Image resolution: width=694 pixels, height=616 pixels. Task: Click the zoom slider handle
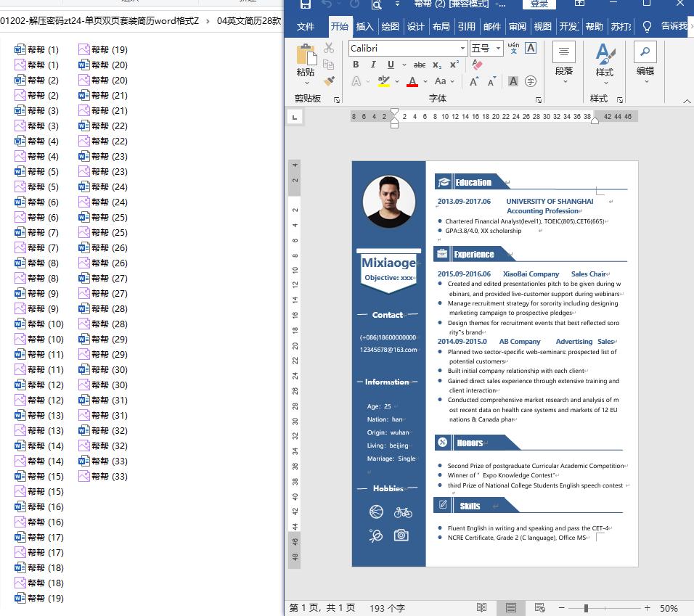tap(586, 608)
